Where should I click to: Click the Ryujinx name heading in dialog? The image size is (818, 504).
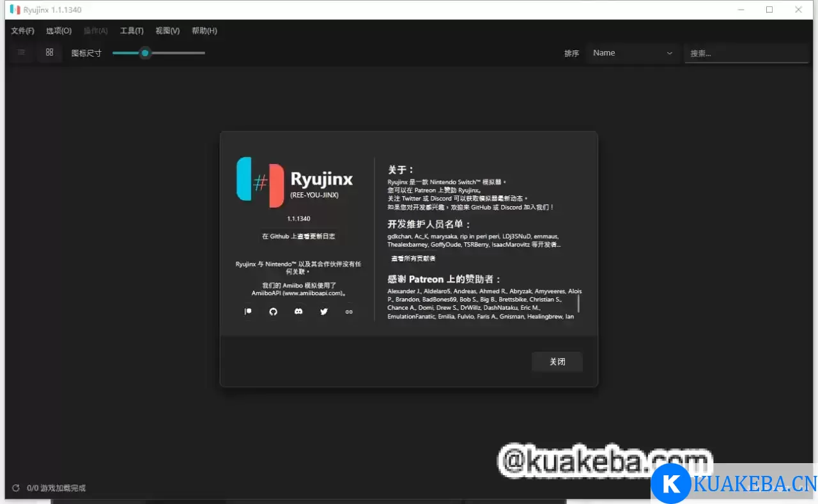click(321, 179)
